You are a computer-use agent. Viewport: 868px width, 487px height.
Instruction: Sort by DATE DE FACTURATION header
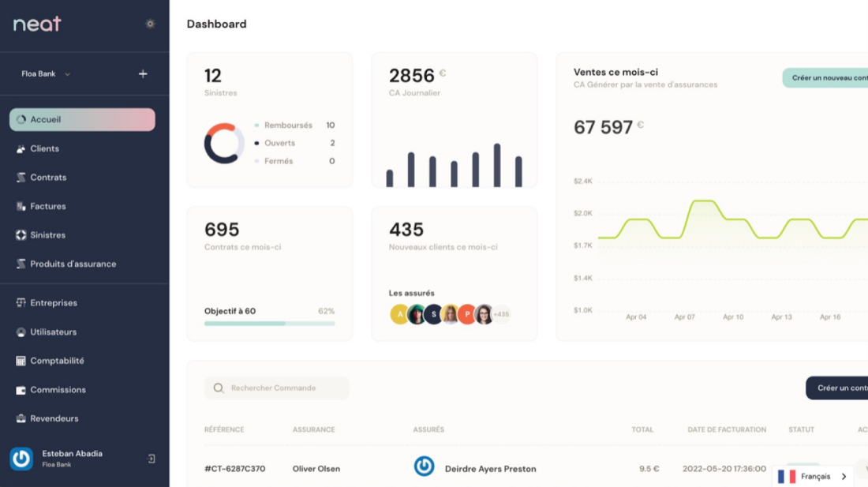pos(727,429)
